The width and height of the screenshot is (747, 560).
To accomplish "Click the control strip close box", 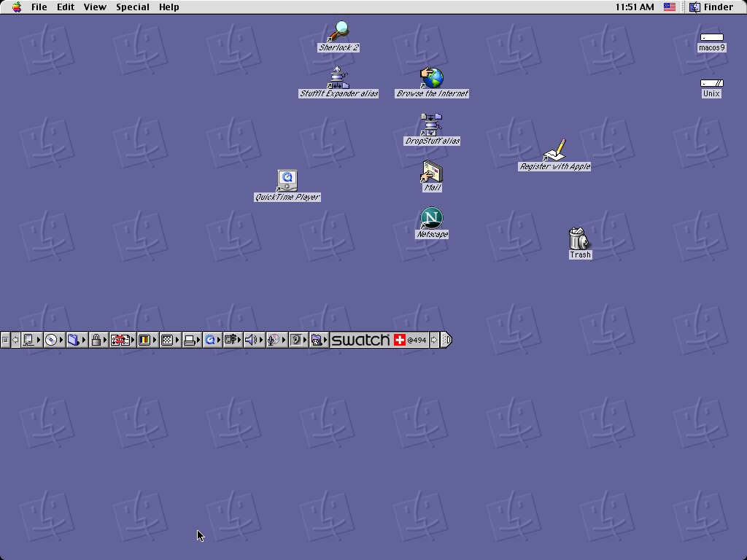I will (5, 340).
